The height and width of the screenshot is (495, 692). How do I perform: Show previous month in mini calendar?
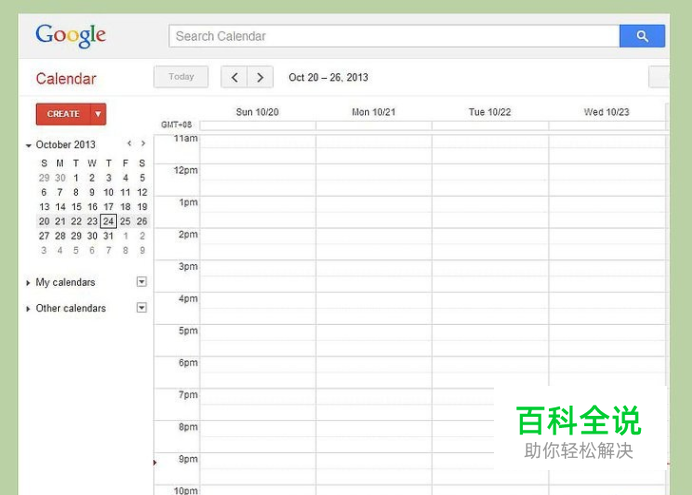coord(129,143)
